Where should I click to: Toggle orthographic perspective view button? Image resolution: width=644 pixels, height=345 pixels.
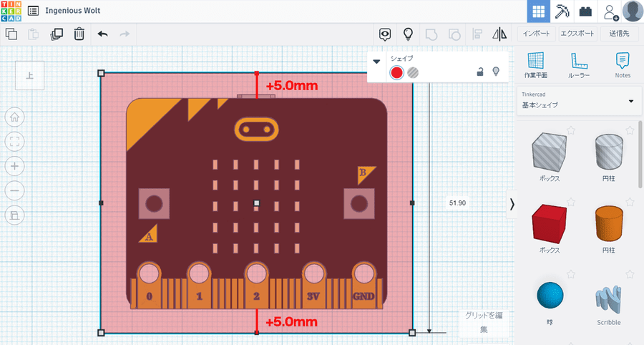(x=15, y=215)
